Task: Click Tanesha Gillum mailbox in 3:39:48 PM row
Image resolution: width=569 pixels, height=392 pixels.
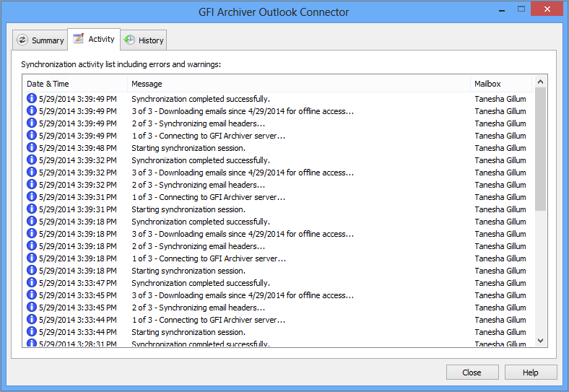Action: point(500,148)
